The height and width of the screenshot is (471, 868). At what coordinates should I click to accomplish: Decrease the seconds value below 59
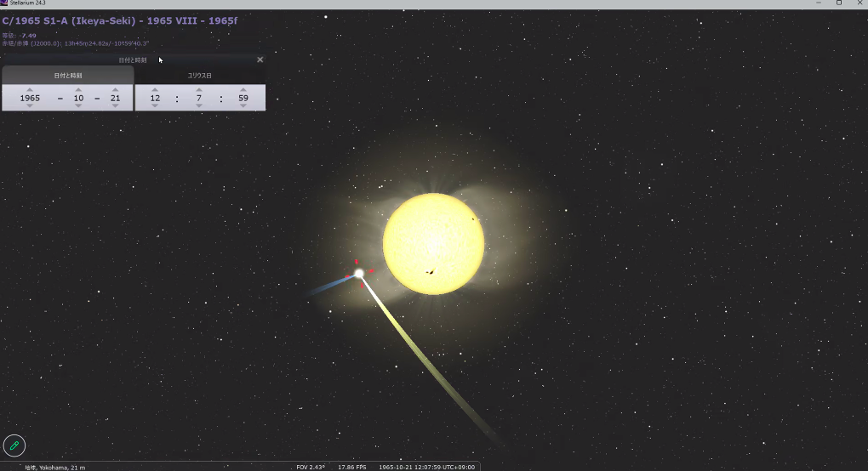tap(243, 106)
